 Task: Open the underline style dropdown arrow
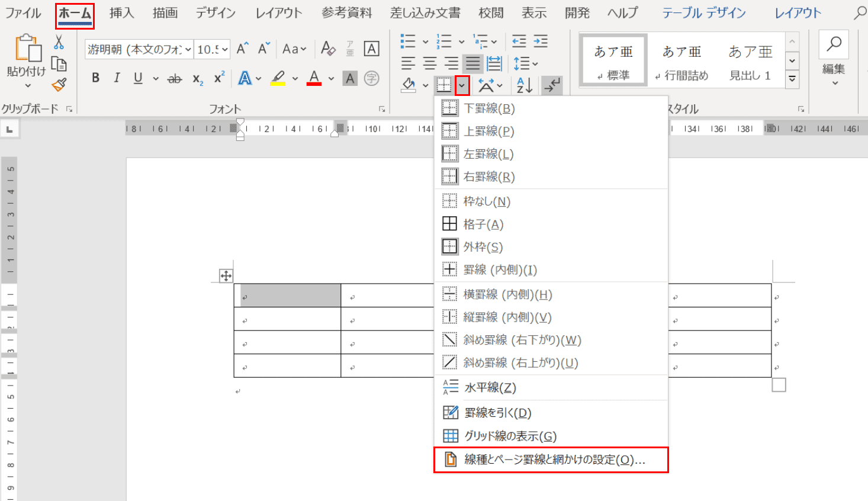point(156,79)
